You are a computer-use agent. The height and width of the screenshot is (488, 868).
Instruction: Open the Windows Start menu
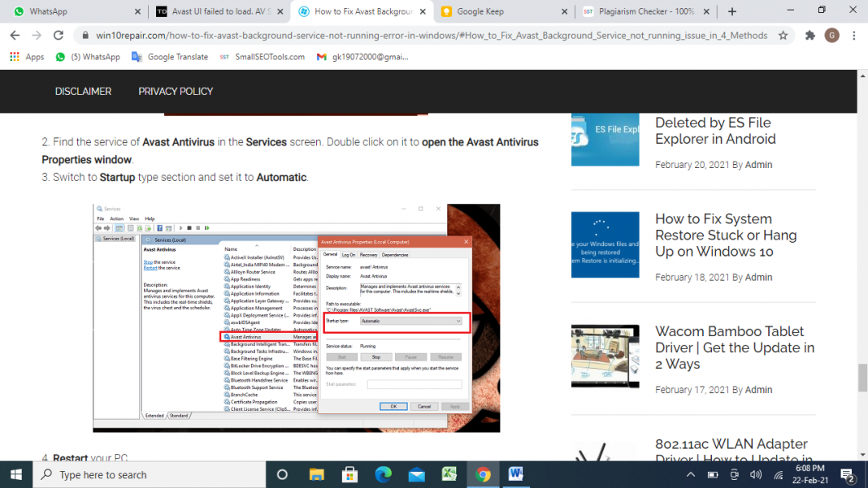[x=16, y=475]
